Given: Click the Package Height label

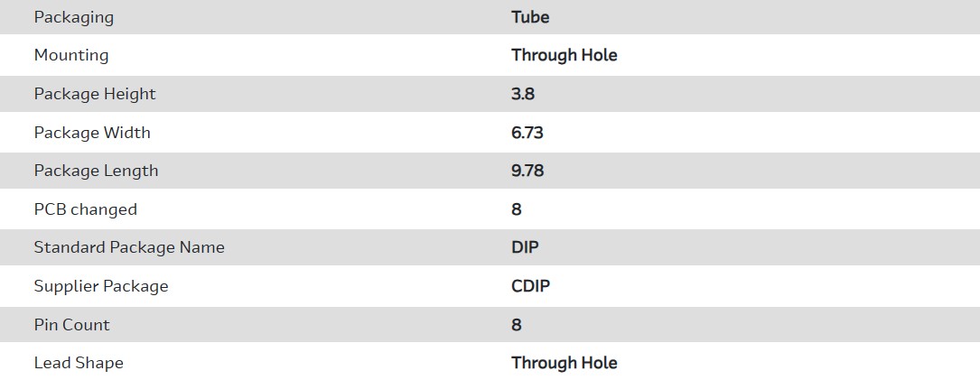Looking at the screenshot, I should click(95, 94).
